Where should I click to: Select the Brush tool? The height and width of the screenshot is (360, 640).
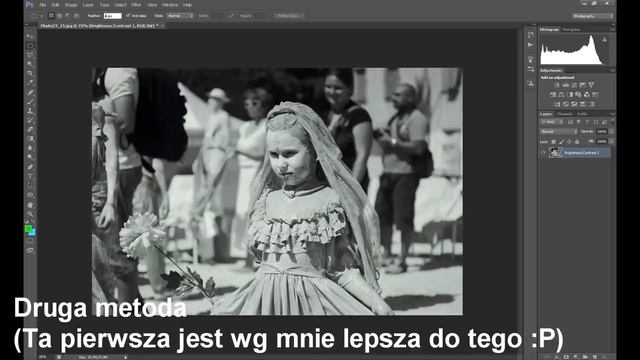coord(30,101)
